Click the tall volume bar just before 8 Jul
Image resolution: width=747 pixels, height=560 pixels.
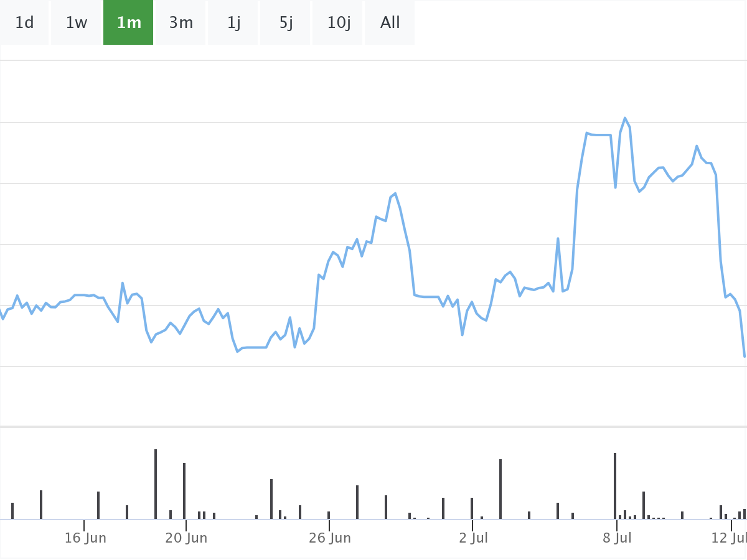click(x=615, y=486)
